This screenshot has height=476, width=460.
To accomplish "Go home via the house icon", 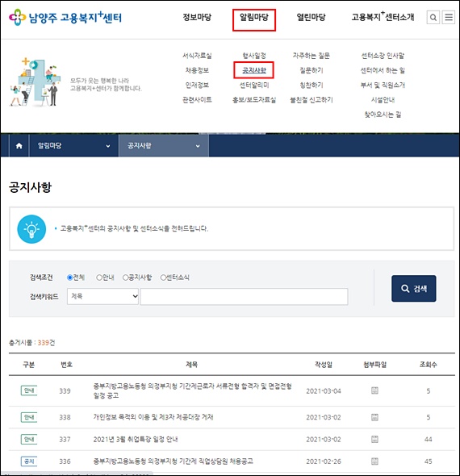I will 19,146.
